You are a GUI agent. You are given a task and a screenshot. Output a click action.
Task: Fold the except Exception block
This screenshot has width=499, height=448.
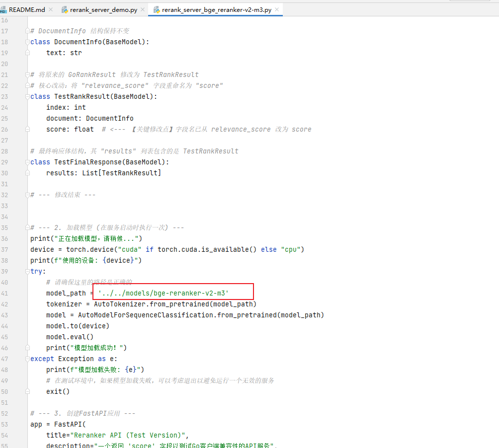(x=27, y=359)
